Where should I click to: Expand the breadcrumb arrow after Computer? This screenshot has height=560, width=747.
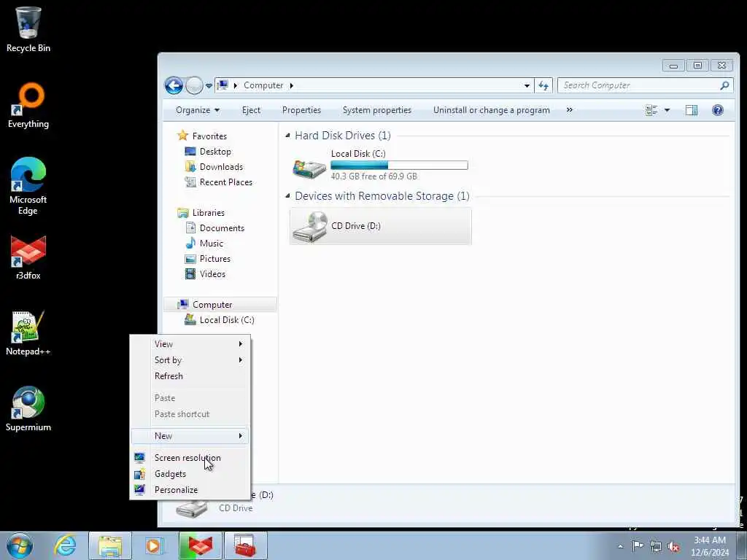point(292,86)
